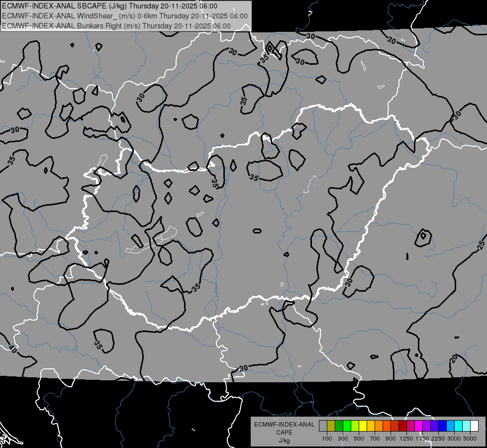Click the CAPE label in the legend

tap(284, 433)
